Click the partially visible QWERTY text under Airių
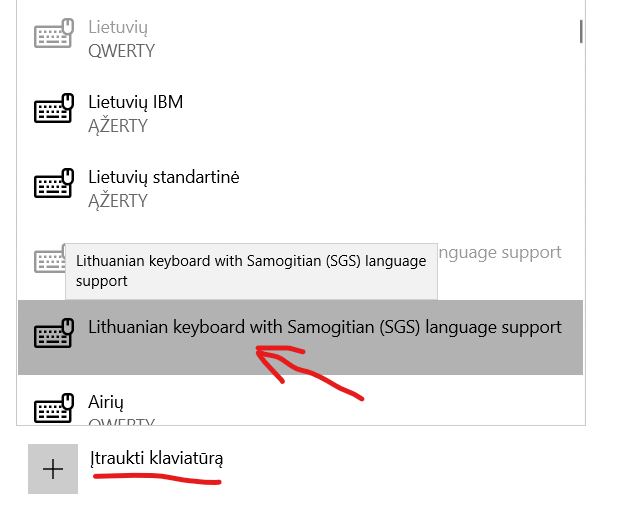Viewport: 621px width, 510px height. pyautogui.click(x=121, y=424)
